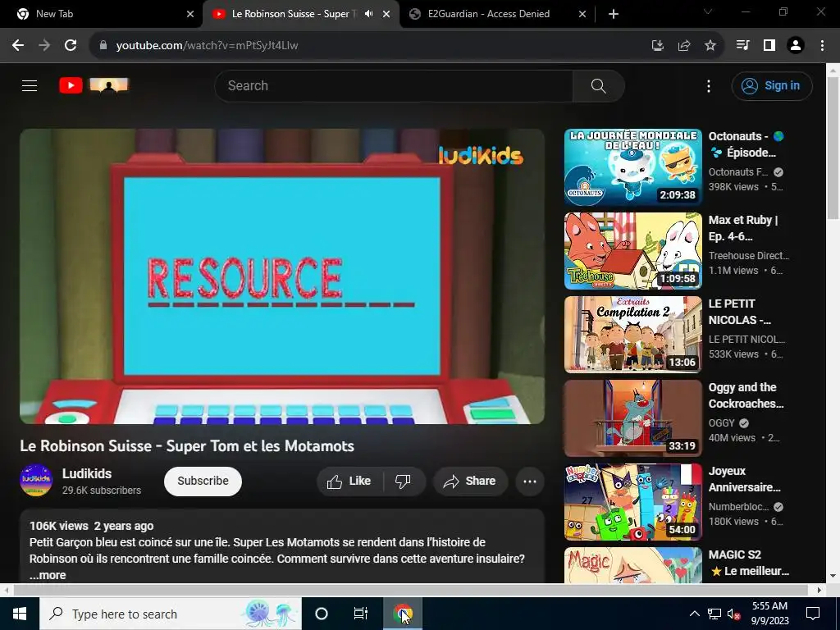Open Le Petit Nicolas Compilation 2 thumbnail
This screenshot has width=840, height=630.
pyautogui.click(x=632, y=335)
